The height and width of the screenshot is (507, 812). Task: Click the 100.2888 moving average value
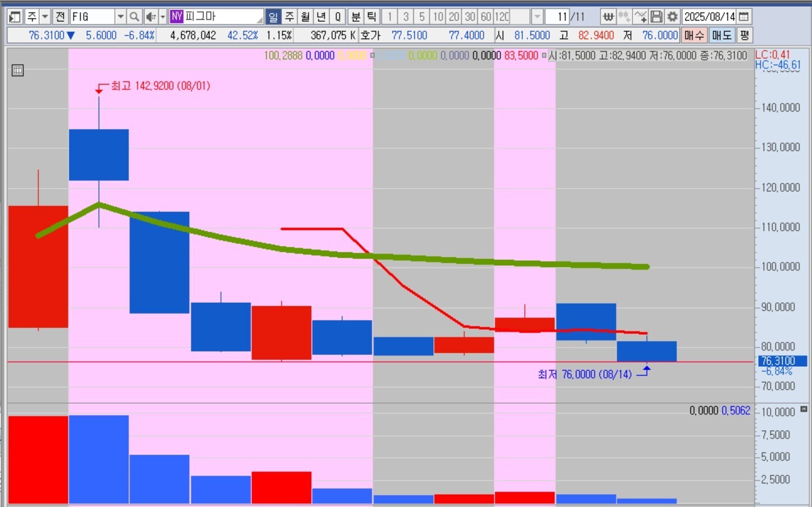(x=283, y=56)
